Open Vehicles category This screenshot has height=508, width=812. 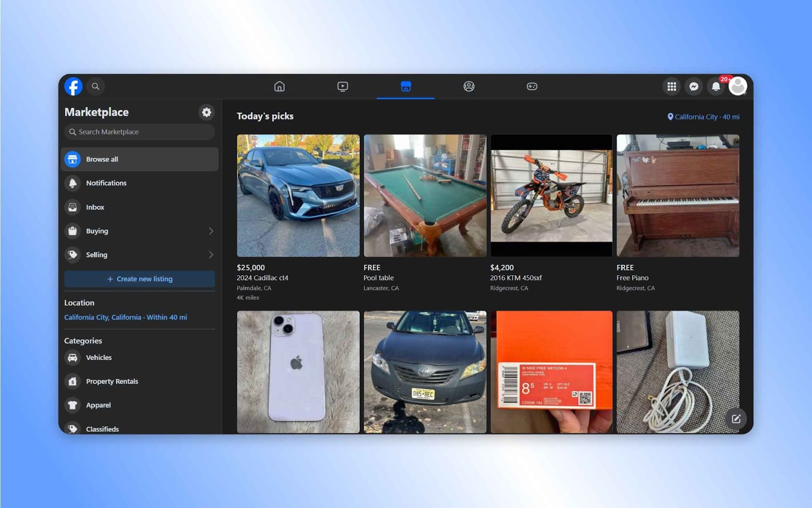(x=140, y=358)
